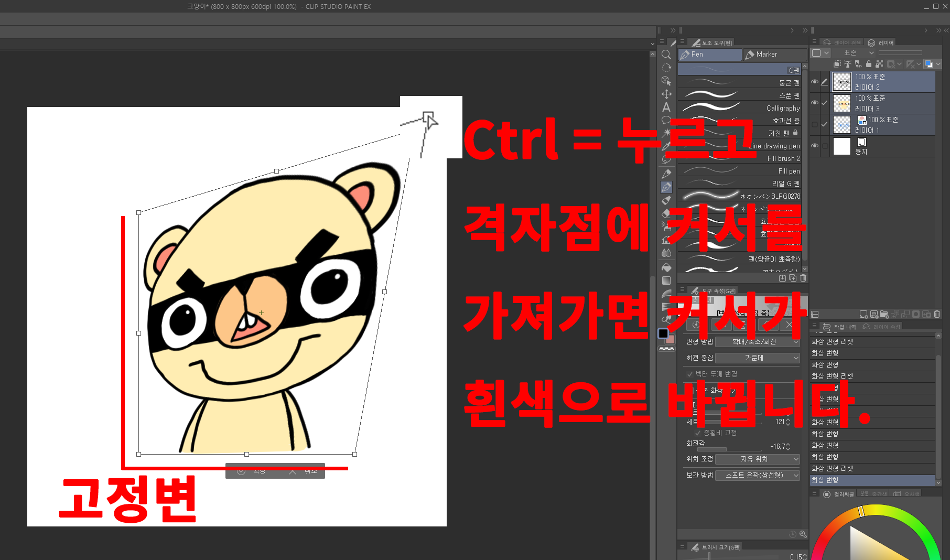
Task: Select the Fill pen brush
Action: (739, 170)
